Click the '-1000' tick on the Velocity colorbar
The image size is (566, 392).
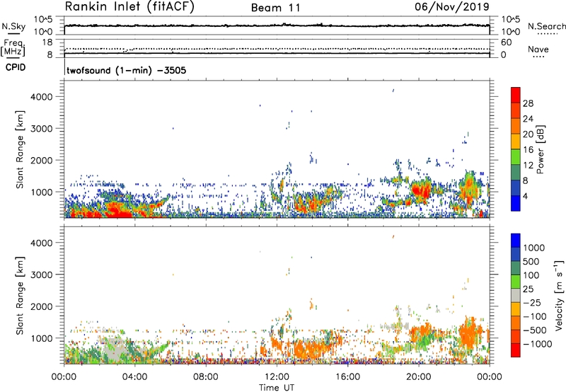coord(537,344)
